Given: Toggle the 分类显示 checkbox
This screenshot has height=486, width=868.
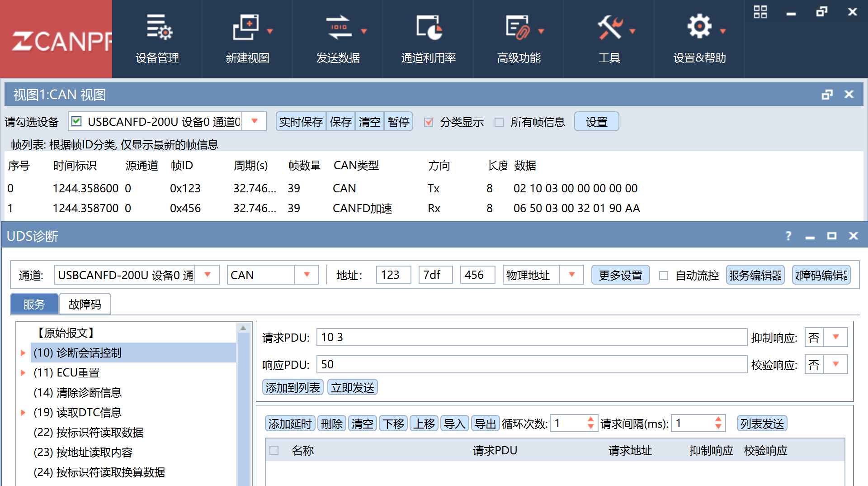Looking at the screenshot, I should tap(429, 122).
